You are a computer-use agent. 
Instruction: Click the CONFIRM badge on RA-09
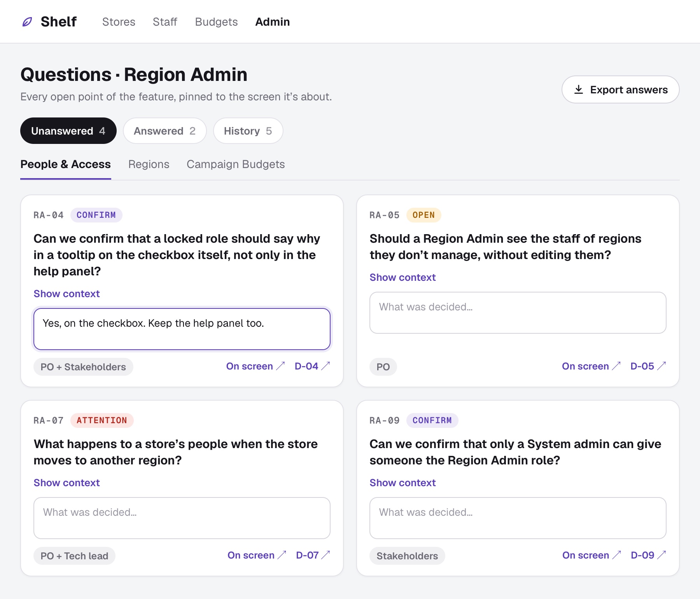click(432, 420)
